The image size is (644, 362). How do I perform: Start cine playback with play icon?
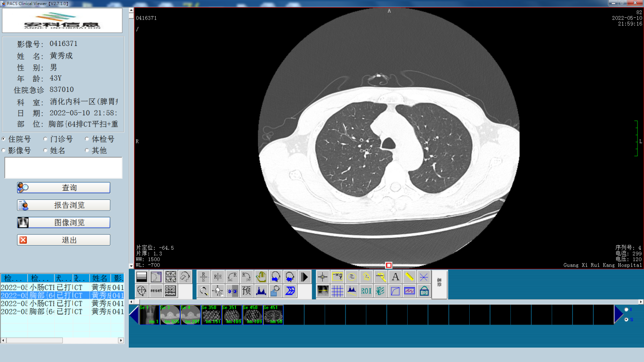[x=304, y=277]
